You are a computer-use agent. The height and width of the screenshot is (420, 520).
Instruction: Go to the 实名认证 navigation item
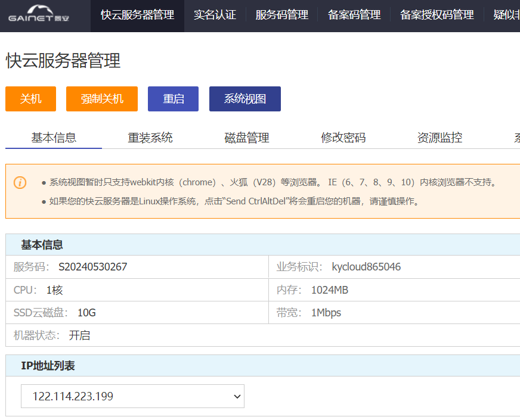coord(215,15)
